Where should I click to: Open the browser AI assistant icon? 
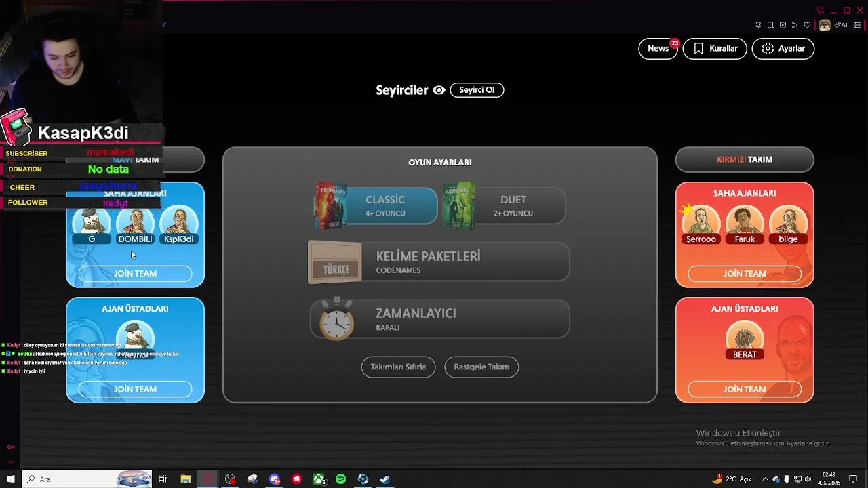click(x=842, y=25)
